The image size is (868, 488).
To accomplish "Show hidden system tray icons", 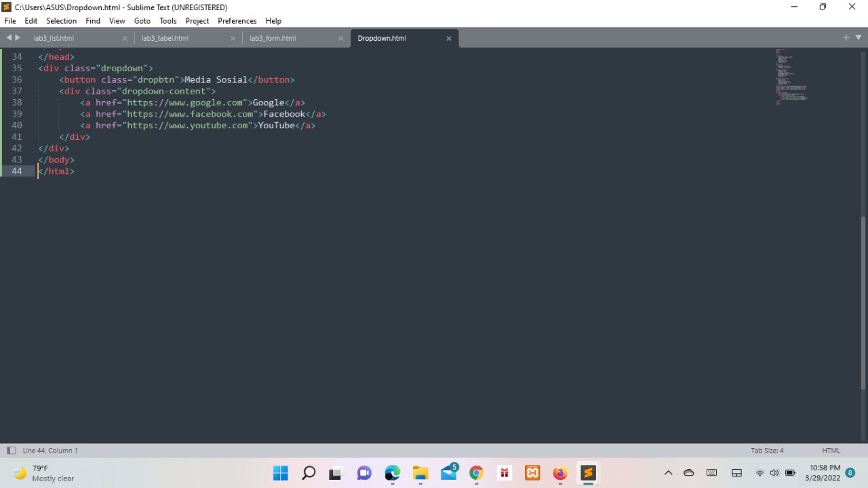I will coord(668,473).
